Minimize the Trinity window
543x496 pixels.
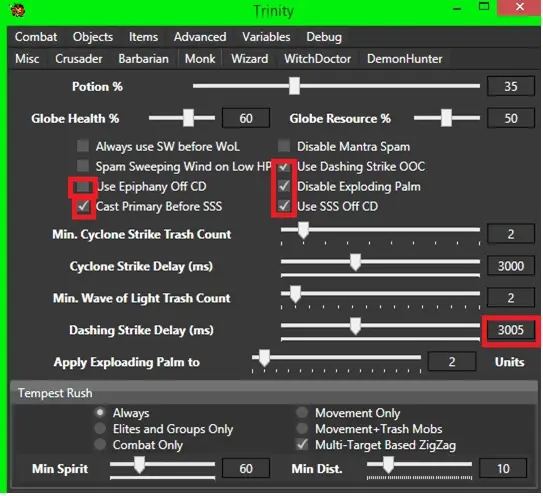[457, 8]
